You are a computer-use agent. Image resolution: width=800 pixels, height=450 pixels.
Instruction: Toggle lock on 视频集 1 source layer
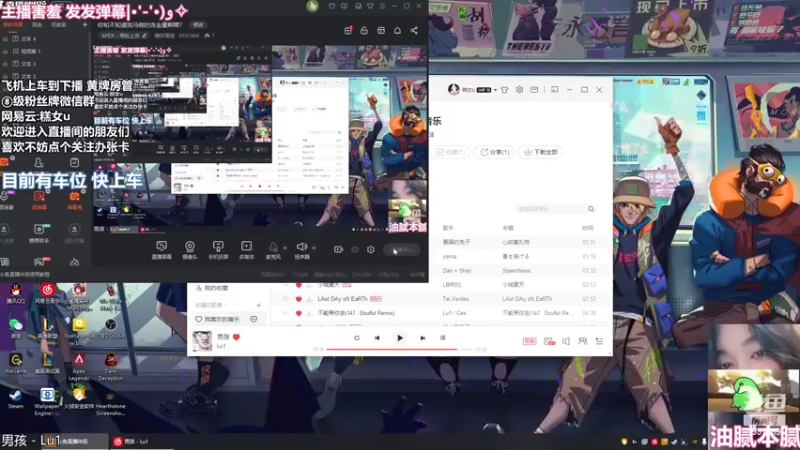click(x=6, y=52)
